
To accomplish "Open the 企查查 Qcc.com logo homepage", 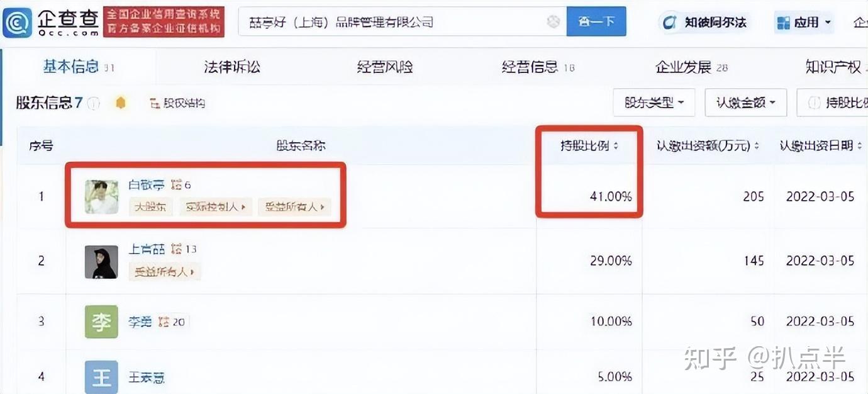I will (x=50, y=23).
